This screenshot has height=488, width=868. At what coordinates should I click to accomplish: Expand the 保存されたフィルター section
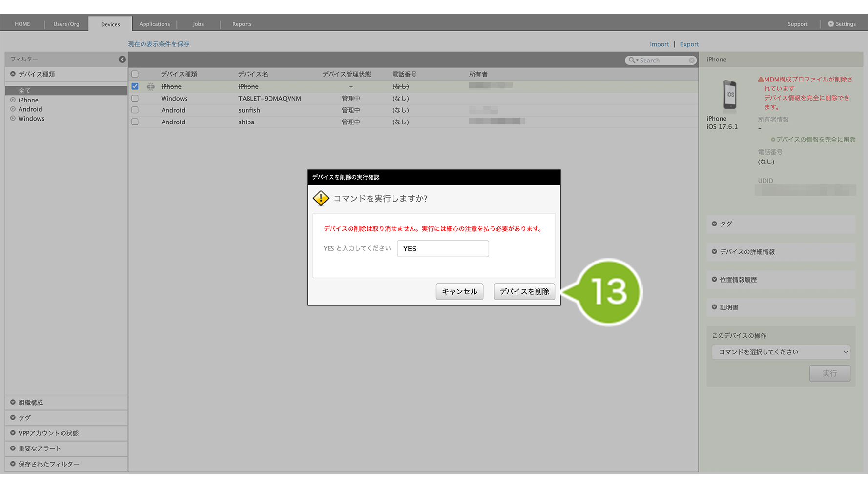66,464
